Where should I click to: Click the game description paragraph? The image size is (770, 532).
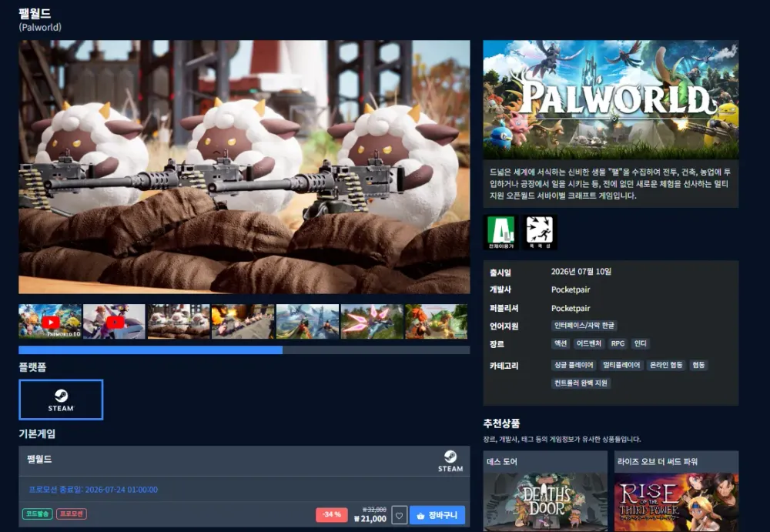coord(611,184)
